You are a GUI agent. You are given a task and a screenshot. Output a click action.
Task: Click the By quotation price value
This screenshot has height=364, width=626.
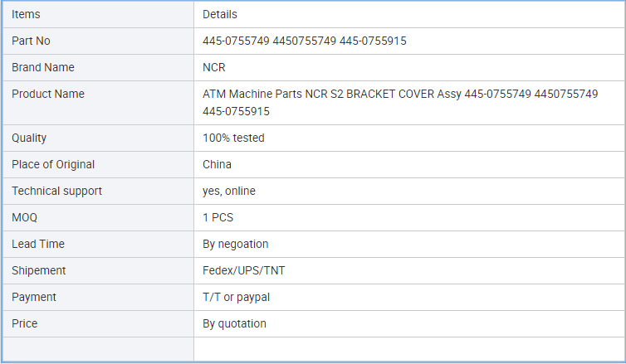coord(234,323)
